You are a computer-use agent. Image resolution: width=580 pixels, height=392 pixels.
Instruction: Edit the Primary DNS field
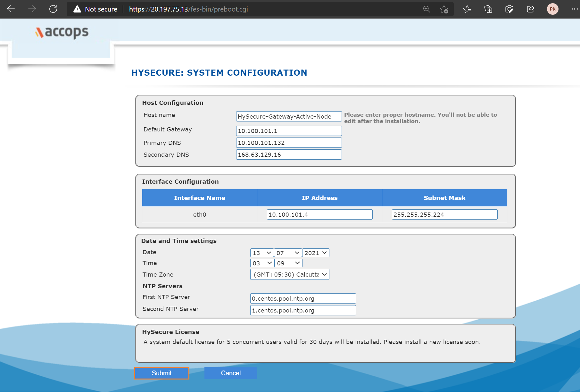coord(289,143)
